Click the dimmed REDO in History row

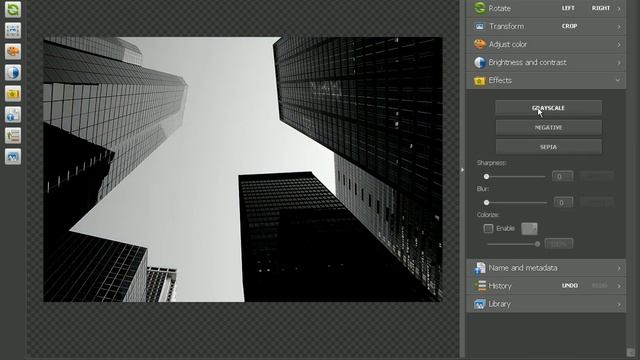[600, 286]
